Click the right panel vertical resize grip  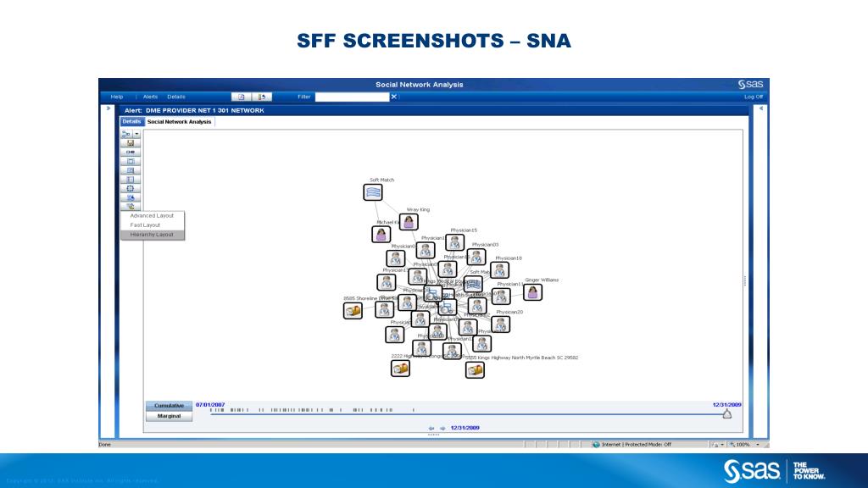(x=745, y=281)
